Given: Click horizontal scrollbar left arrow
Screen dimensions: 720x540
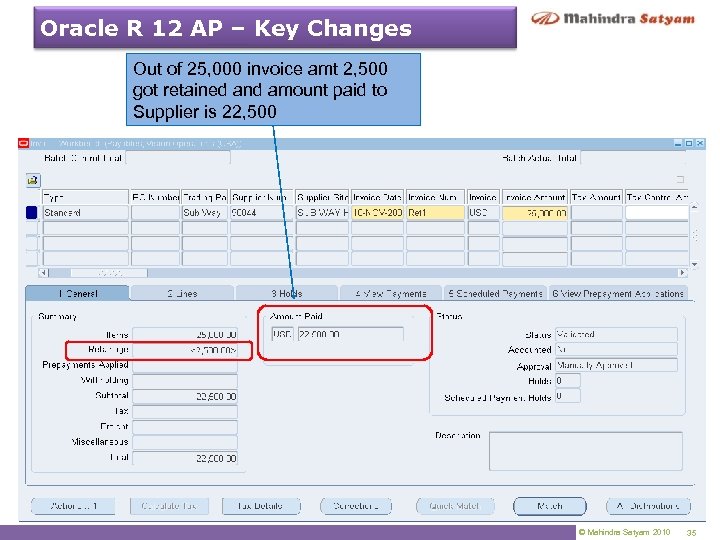Looking at the screenshot, I should click(44, 273).
